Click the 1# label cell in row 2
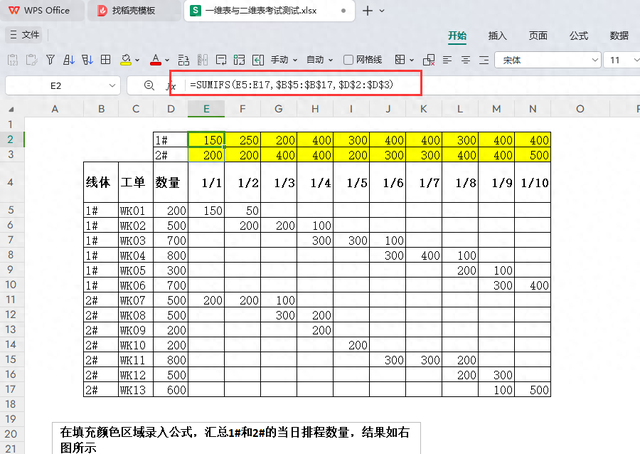 tap(171, 140)
